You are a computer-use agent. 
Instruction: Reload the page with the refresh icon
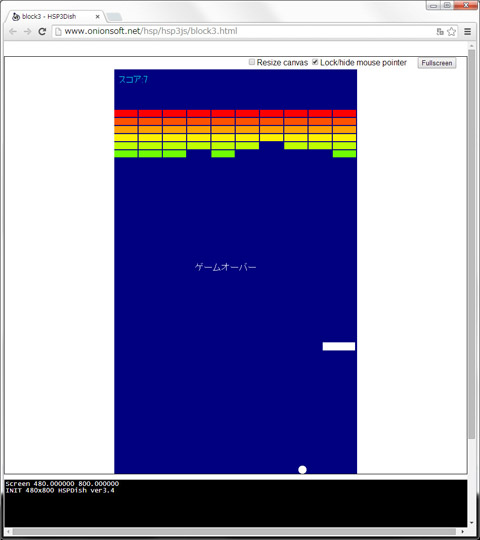tap(42, 32)
